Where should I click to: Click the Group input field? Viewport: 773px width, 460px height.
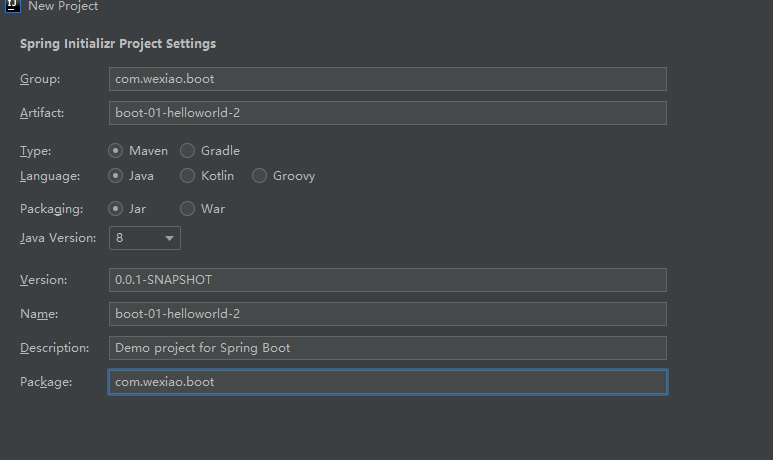(x=387, y=79)
